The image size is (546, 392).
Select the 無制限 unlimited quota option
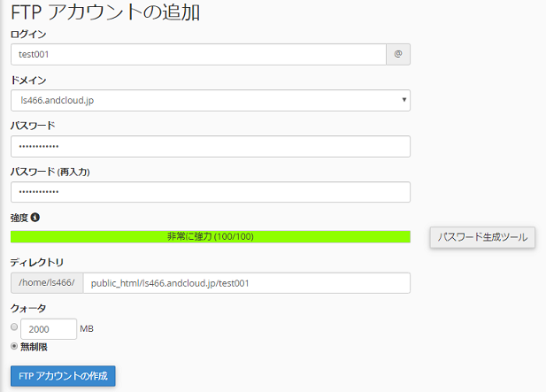14,345
